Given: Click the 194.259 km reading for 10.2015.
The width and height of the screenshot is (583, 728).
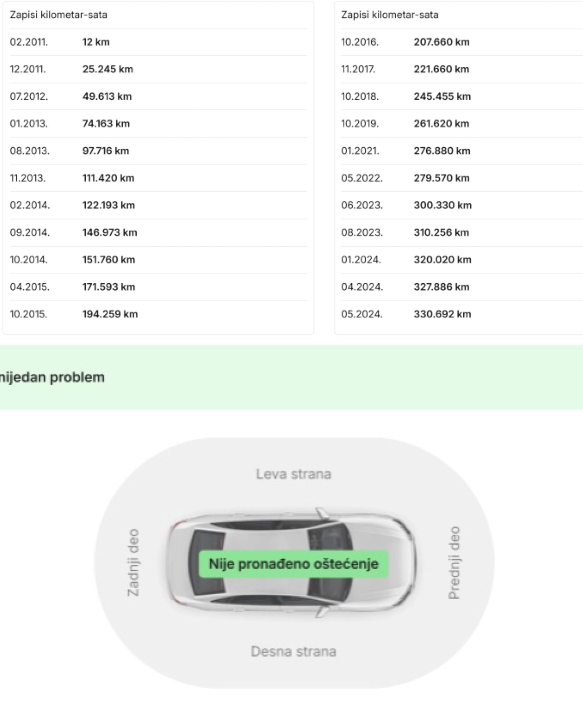Looking at the screenshot, I should [110, 314].
